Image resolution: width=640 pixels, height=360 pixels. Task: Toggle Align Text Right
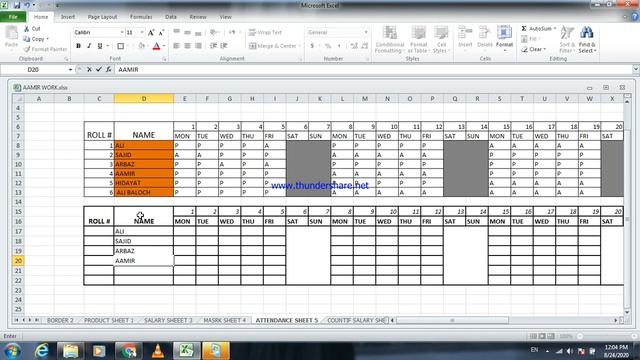(x=198, y=46)
